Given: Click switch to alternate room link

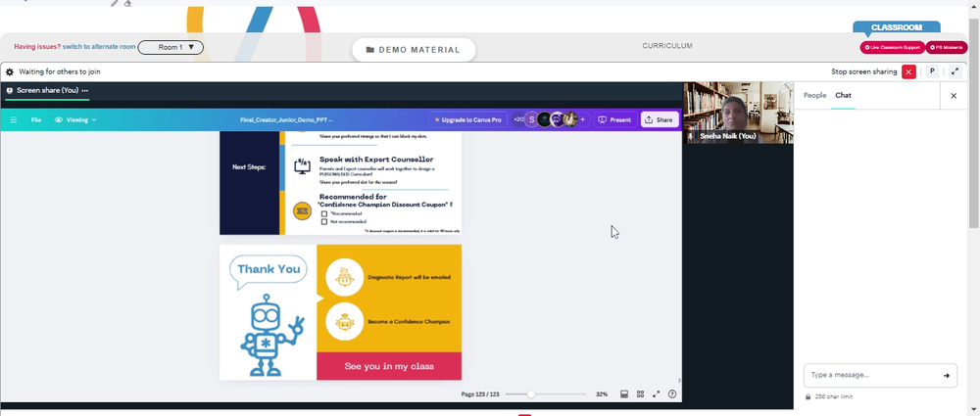Looking at the screenshot, I should pyautogui.click(x=99, y=47).
